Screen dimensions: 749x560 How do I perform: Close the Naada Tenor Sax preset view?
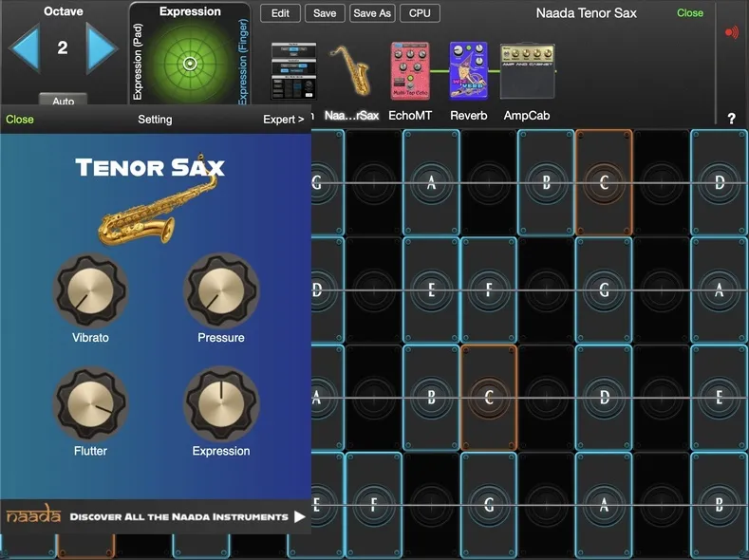pyautogui.click(x=690, y=13)
